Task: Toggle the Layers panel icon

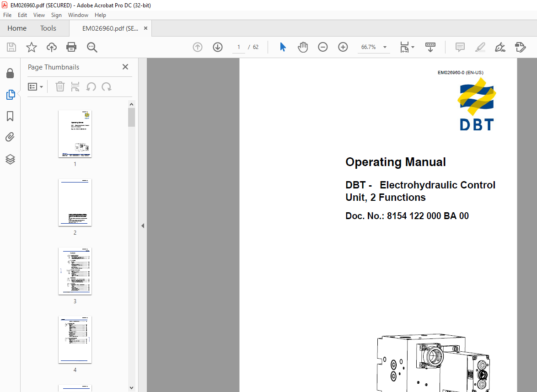Action: tap(10, 159)
